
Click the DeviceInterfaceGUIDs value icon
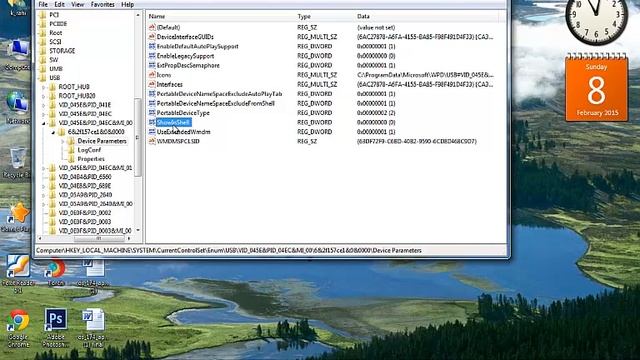pyautogui.click(x=152, y=37)
